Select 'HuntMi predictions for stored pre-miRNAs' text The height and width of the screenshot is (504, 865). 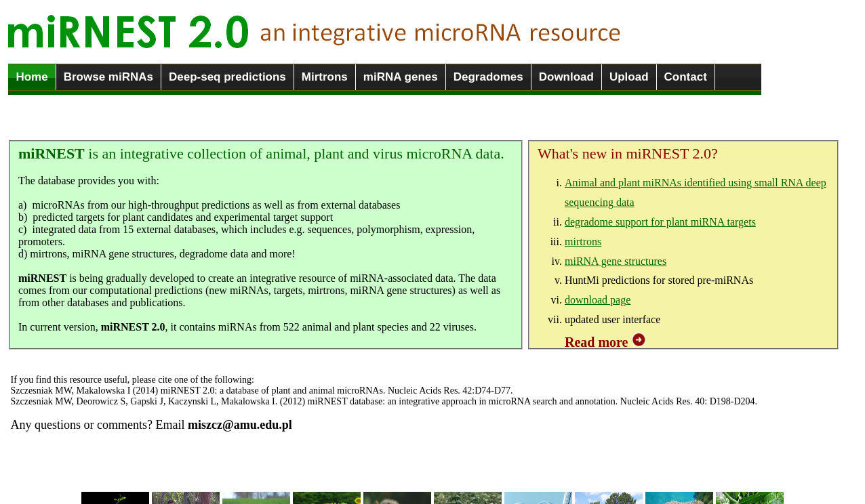[659, 280]
